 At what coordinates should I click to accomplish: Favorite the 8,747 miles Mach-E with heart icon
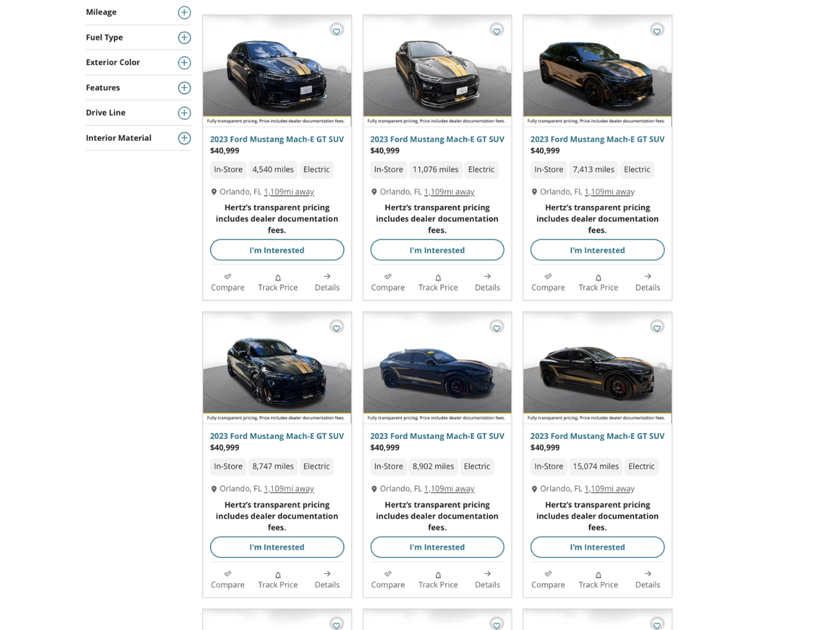tap(337, 328)
